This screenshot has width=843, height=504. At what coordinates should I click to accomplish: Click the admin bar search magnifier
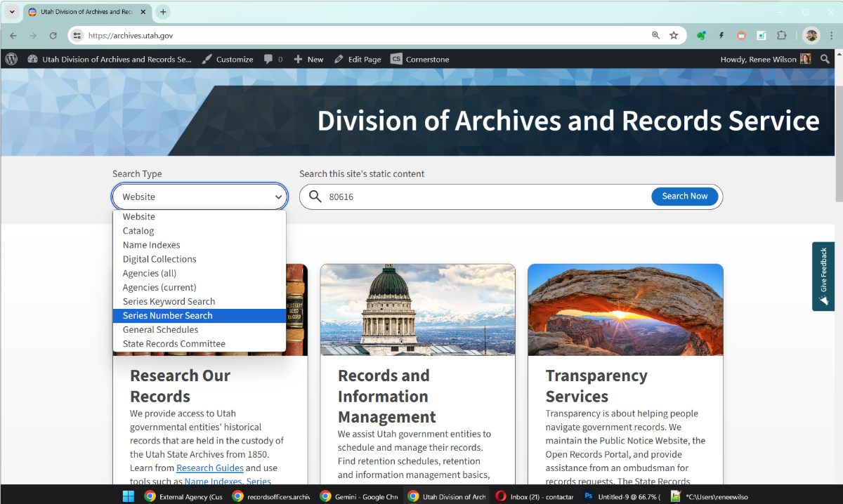point(825,59)
